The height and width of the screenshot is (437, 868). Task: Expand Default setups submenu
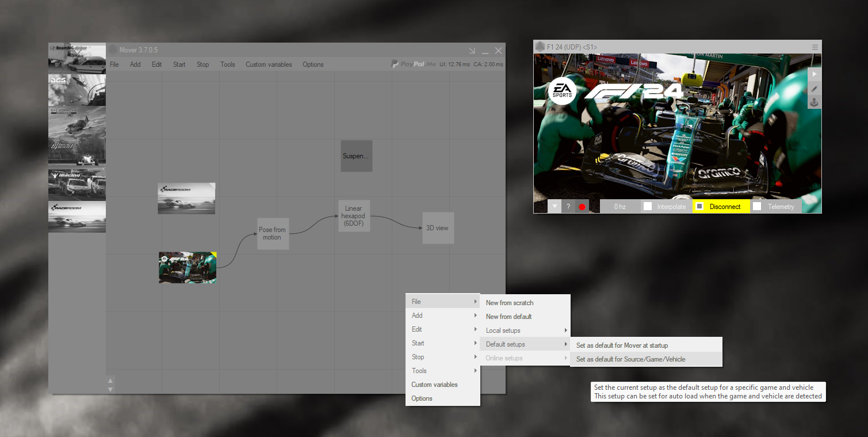(x=525, y=344)
